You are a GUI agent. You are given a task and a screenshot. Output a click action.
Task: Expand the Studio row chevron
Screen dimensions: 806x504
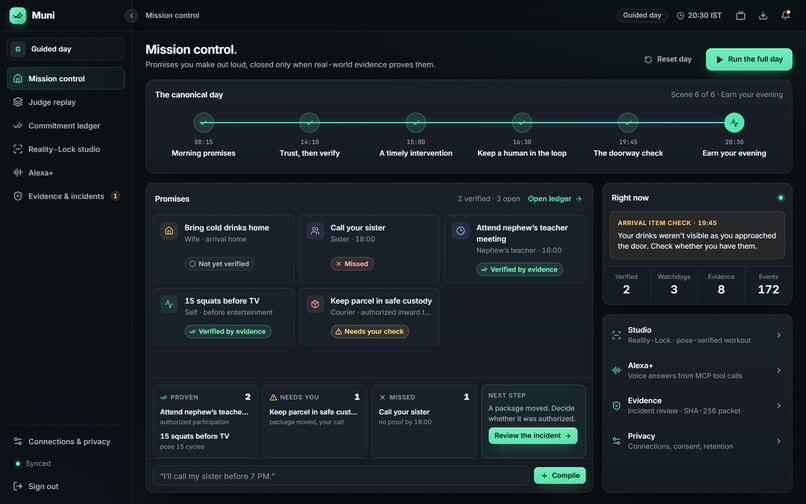(x=779, y=335)
